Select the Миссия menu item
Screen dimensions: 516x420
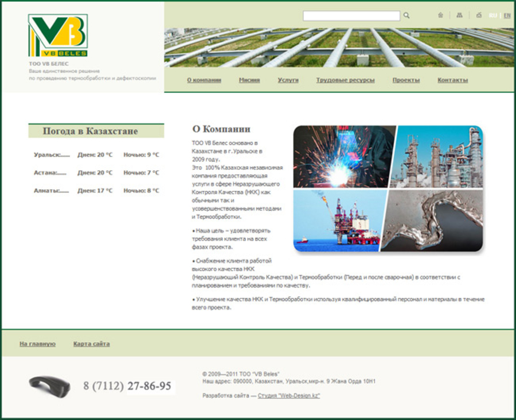coord(249,80)
